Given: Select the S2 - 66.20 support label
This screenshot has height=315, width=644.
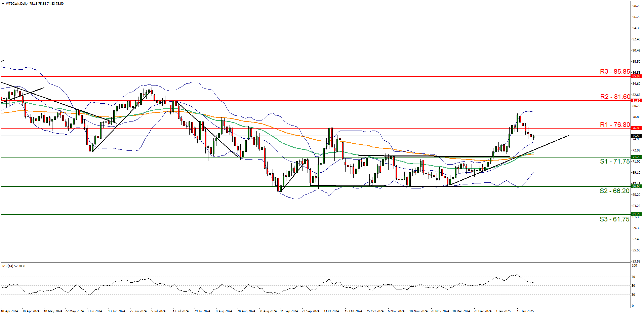Looking at the screenshot, I should pos(614,191).
